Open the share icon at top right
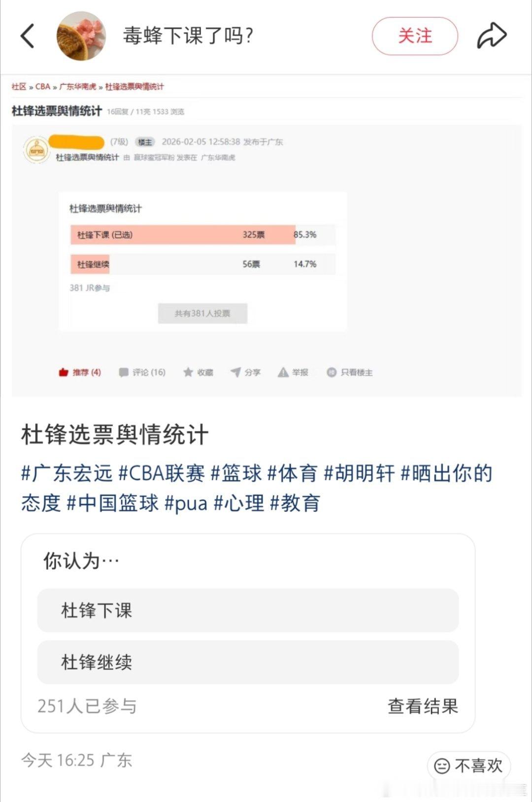532x802 pixels. [492, 34]
